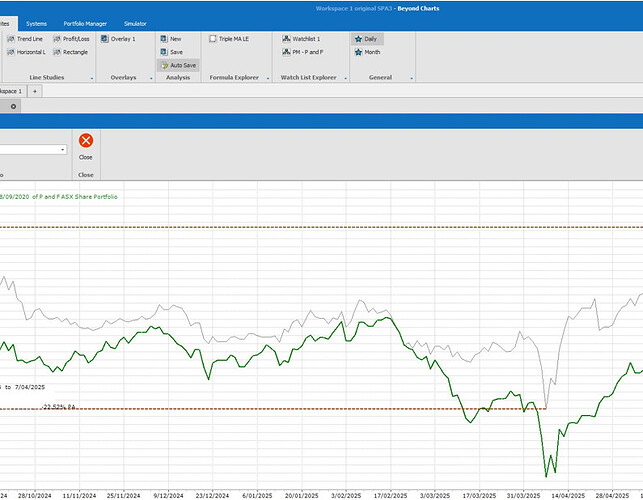Click the 3/03/2025 date axis label
Viewport: 643px width, 500px height.
(435, 495)
